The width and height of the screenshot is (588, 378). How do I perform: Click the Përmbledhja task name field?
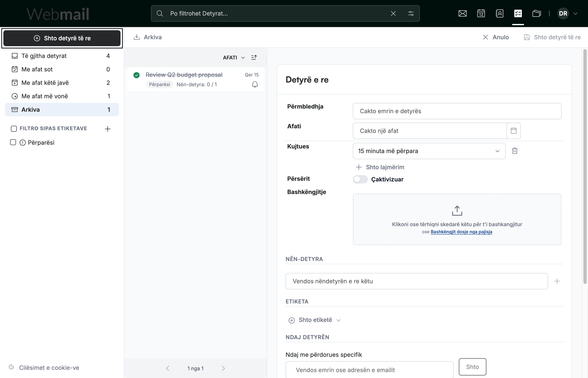click(457, 111)
